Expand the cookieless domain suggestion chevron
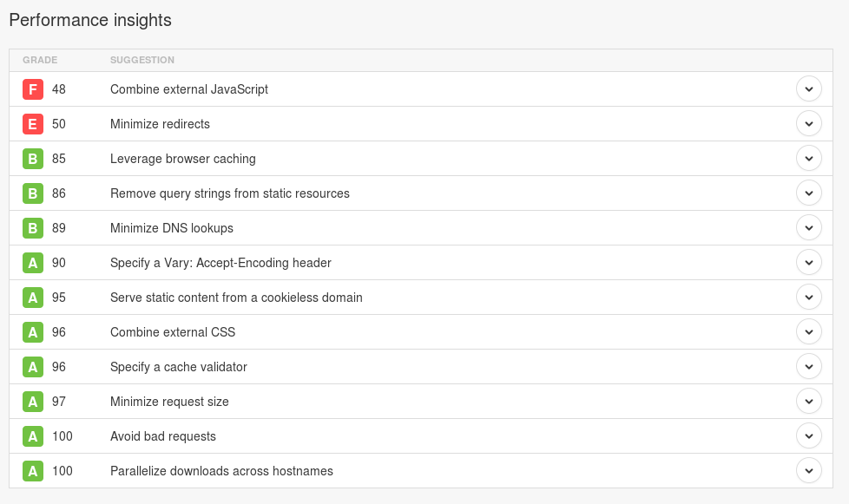This screenshot has height=504, width=849. [x=808, y=298]
